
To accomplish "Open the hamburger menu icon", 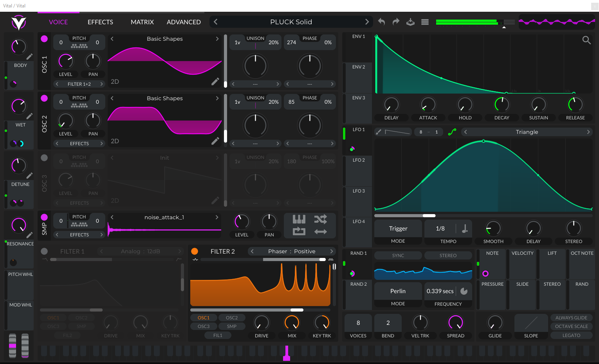I will click(425, 22).
